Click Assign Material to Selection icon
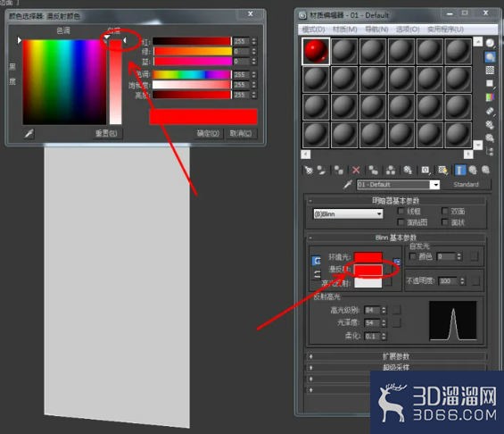 338,170
